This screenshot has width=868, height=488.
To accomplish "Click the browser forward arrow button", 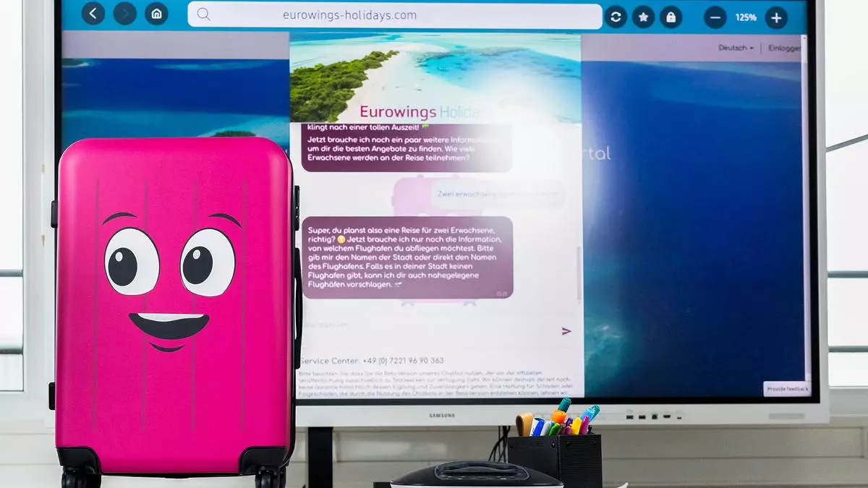I will pos(124,14).
